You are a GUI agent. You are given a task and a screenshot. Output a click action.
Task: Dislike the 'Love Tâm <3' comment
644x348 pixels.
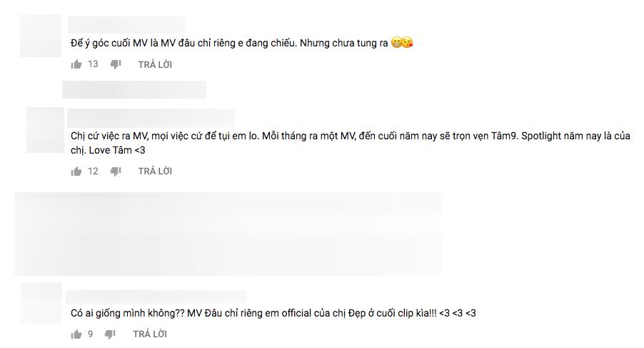[x=116, y=171]
